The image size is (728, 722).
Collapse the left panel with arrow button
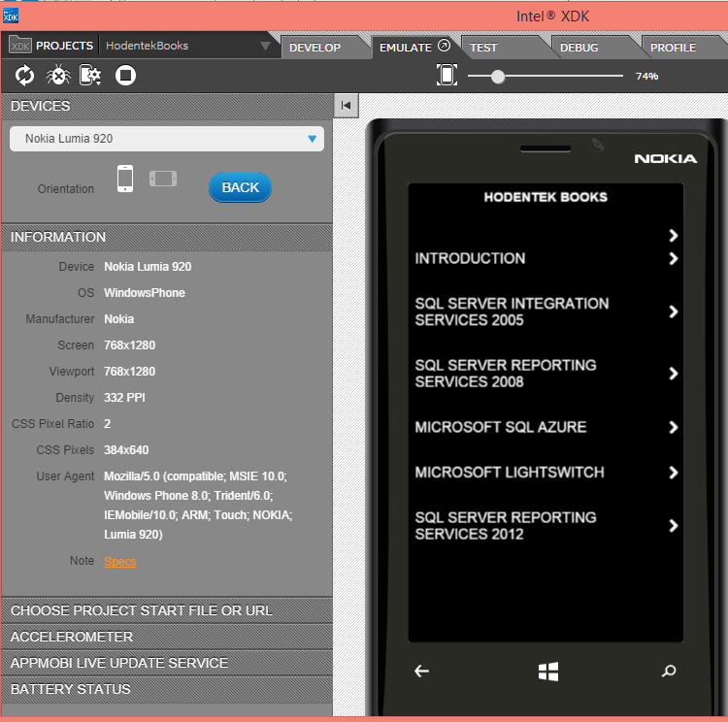pos(346,106)
